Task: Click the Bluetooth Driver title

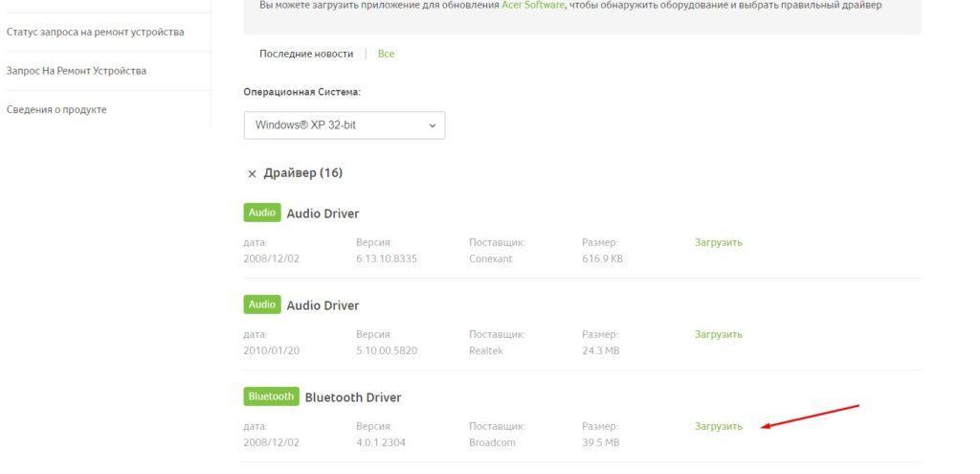Action: point(353,397)
